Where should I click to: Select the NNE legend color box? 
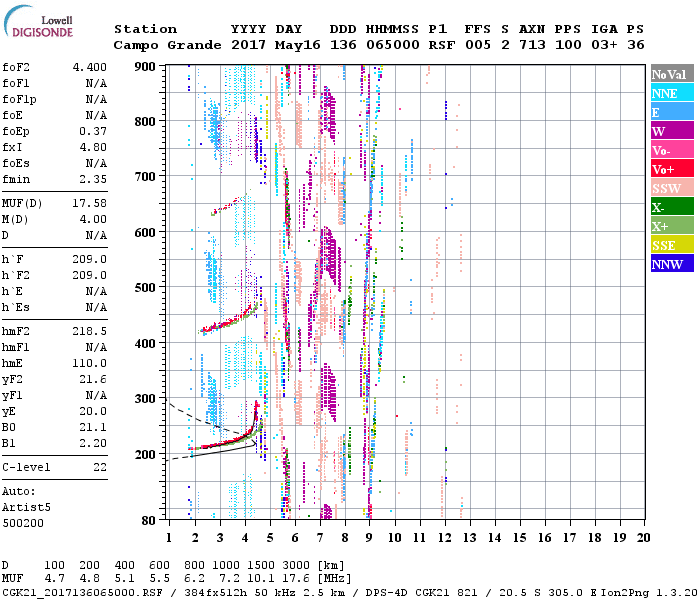[x=671, y=93]
